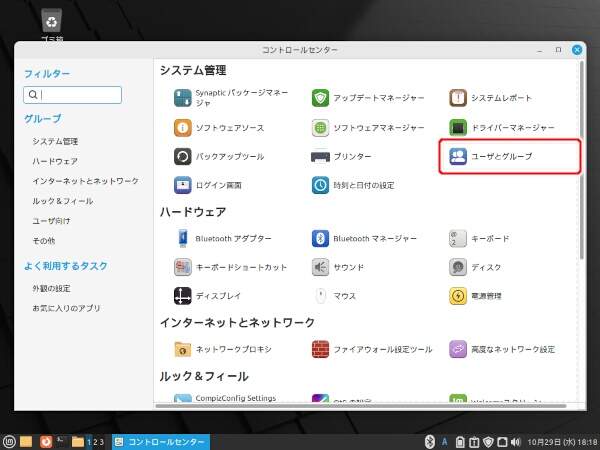Open Keyboard (キーボード) settings icon
Image resolution: width=600 pixels, height=450 pixels.
pos(458,238)
